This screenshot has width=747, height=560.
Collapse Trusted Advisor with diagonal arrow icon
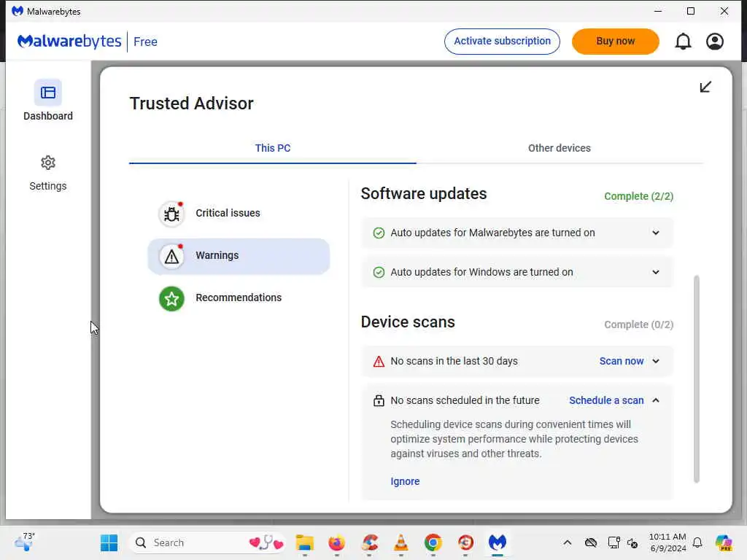point(705,87)
